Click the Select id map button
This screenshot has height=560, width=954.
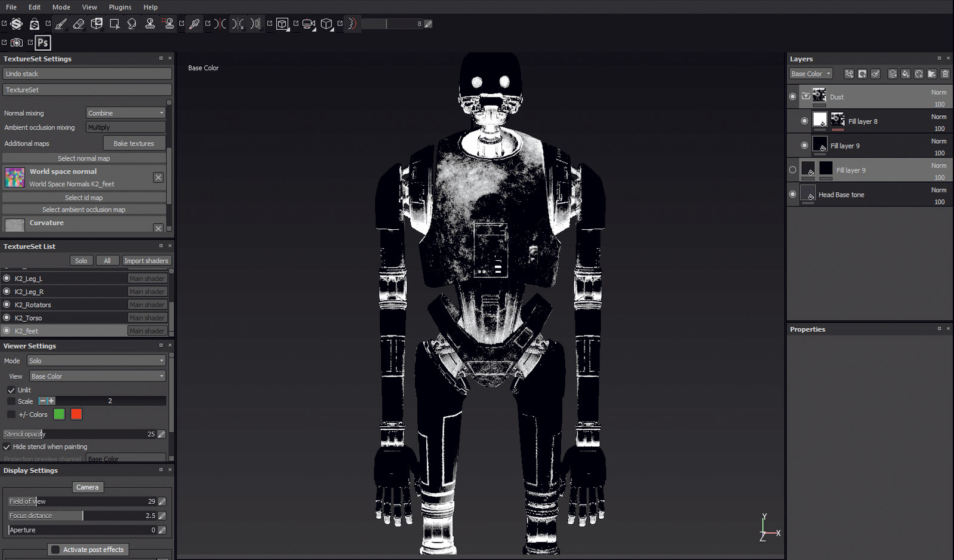[x=84, y=198]
